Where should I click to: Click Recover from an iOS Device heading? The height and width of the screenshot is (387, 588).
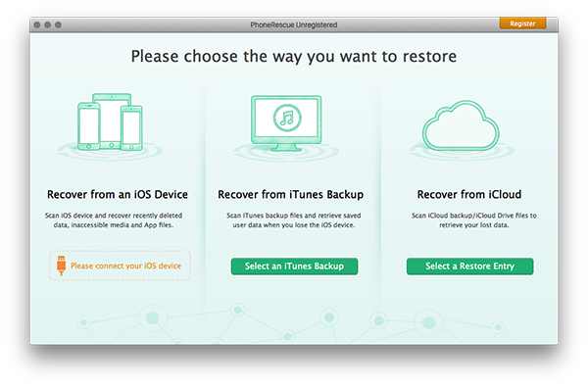tap(118, 194)
